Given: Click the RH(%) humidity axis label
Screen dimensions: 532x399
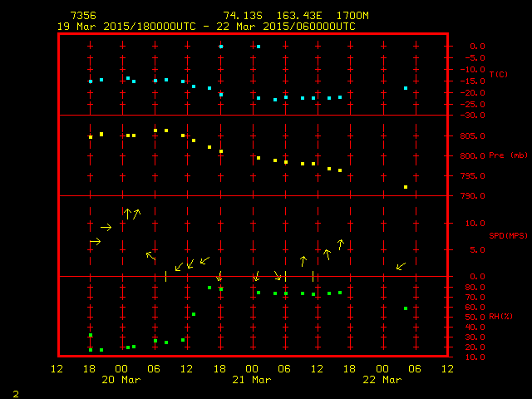Looking at the screenshot, I should (x=500, y=317).
